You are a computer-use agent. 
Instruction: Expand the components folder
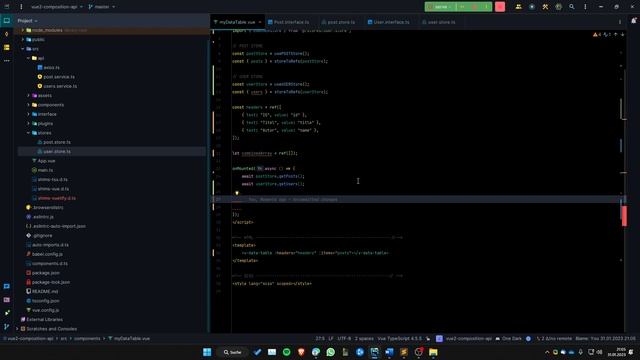point(29,105)
